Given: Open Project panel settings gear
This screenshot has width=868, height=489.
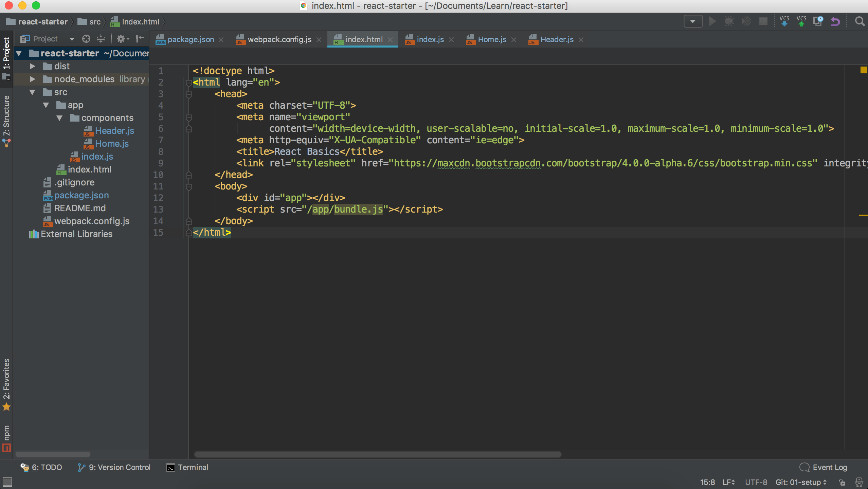Looking at the screenshot, I should pyautogui.click(x=123, y=39).
